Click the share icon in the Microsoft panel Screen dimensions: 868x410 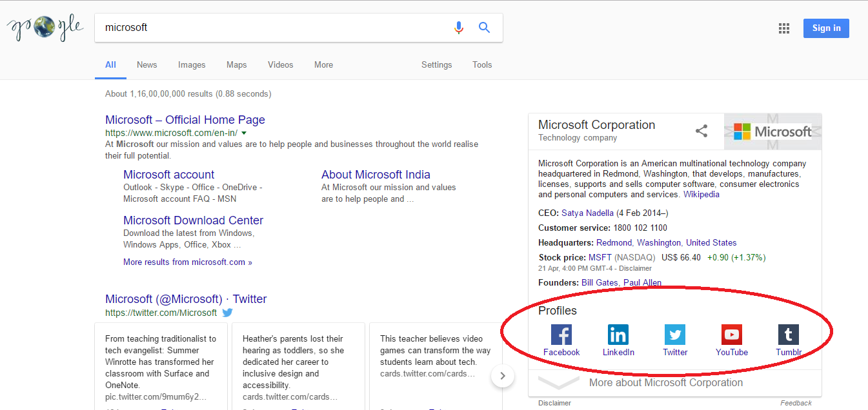[x=701, y=132]
